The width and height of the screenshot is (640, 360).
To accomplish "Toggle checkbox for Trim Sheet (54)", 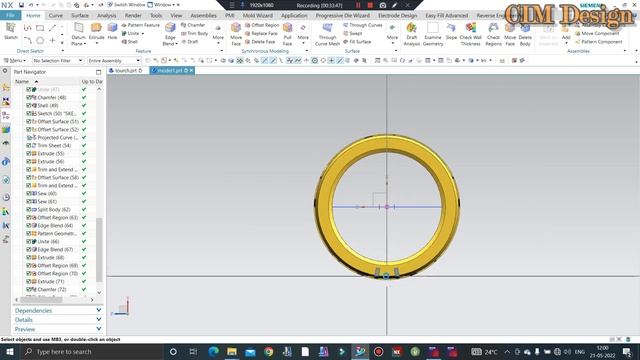I will coord(29,145).
